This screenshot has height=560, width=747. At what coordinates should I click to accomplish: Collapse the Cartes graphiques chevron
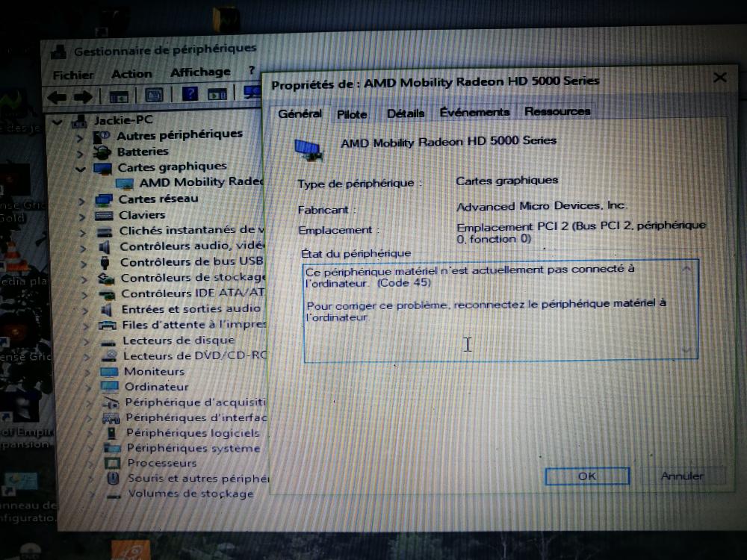click(x=81, y=169)
